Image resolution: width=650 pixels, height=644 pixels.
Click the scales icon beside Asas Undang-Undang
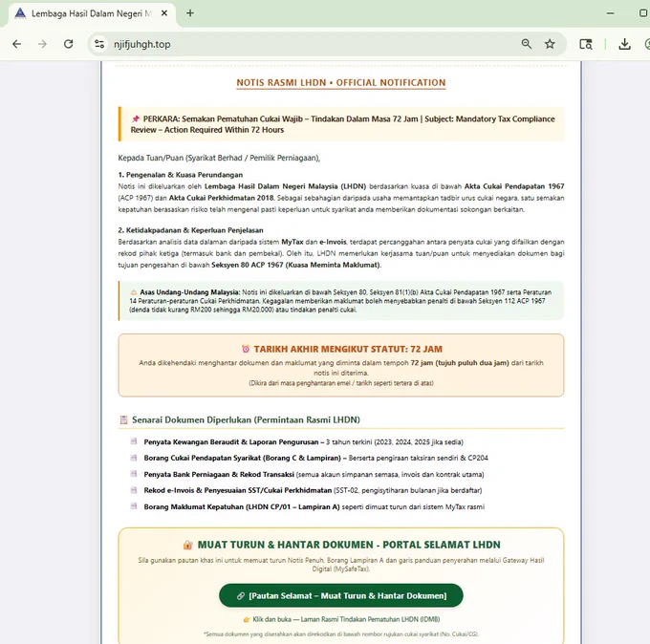coord(134,292)
